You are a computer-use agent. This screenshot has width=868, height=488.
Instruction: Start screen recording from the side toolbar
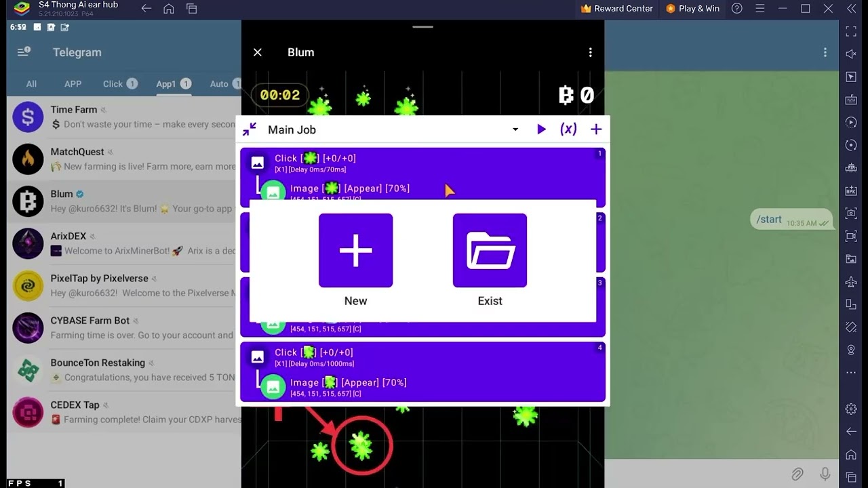[x=851, y=236]
